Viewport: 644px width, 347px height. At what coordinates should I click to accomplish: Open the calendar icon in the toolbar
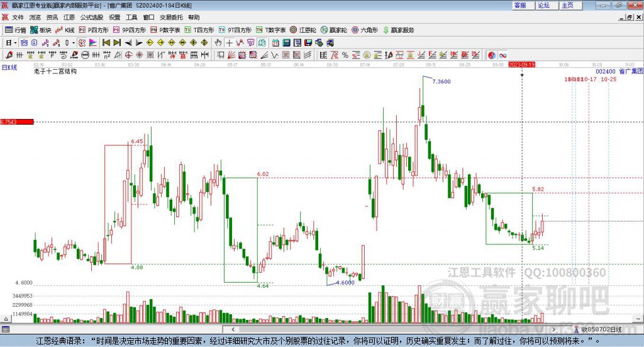[275, 43]
